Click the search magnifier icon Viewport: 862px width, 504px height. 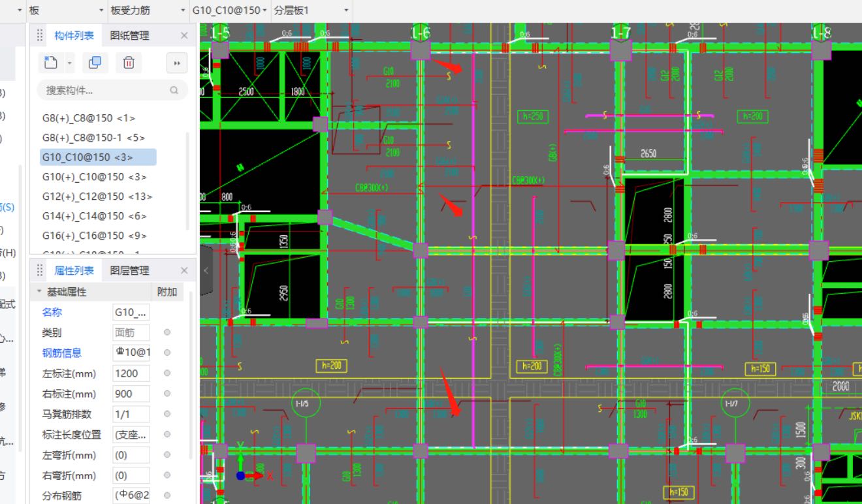point(174,90)
